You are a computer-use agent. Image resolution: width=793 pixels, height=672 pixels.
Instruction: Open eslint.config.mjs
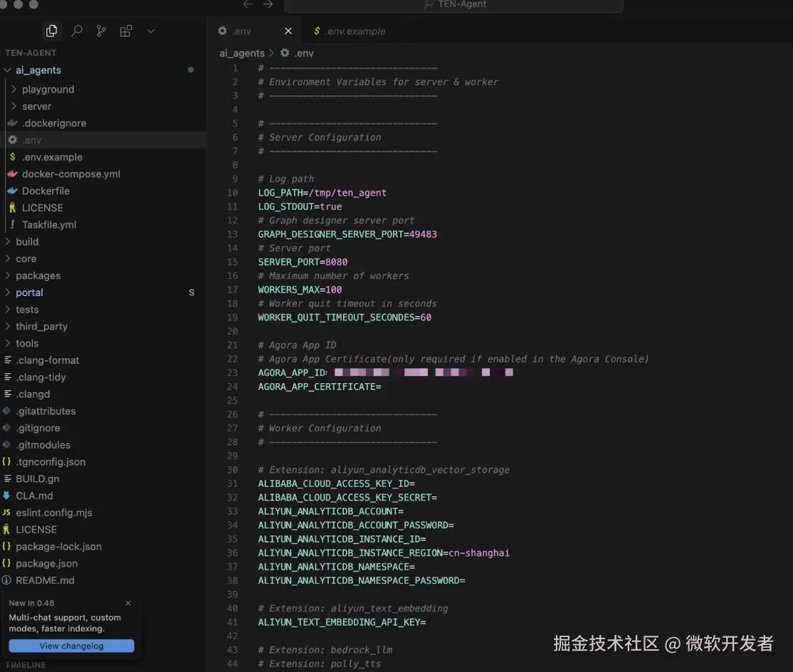tap(103, 513)
